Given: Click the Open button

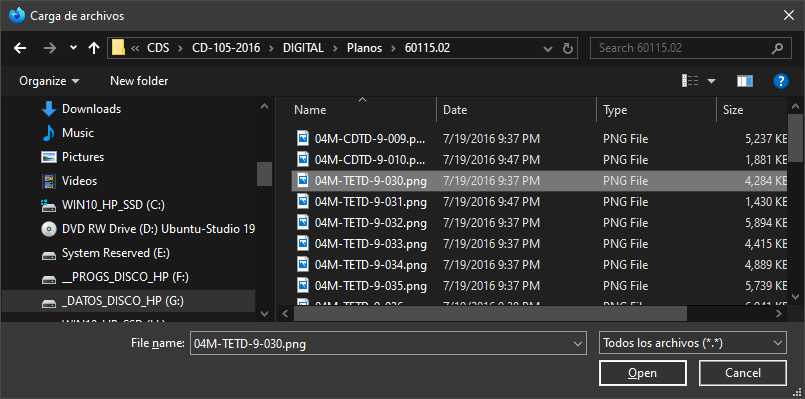Looking at the screenshot, I should pyautogui.click(x=642, y=373).
